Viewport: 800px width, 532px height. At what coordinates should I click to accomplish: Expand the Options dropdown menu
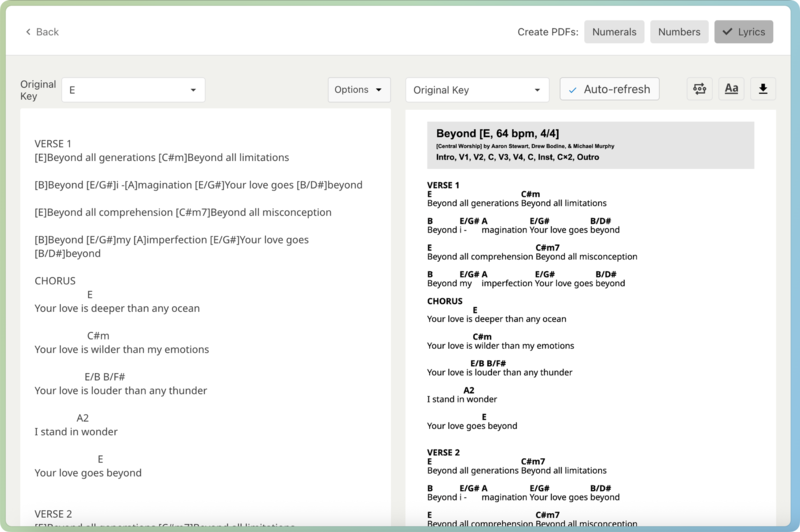(359, 90)
